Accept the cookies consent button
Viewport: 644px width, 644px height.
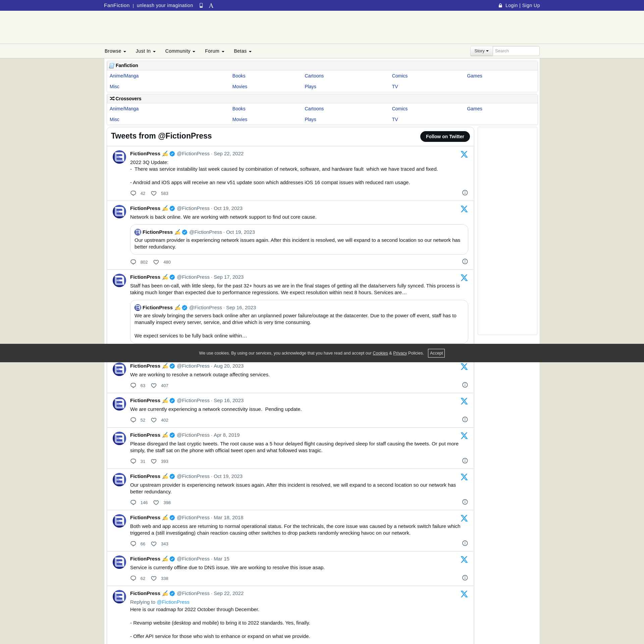[x=437, y=353]
